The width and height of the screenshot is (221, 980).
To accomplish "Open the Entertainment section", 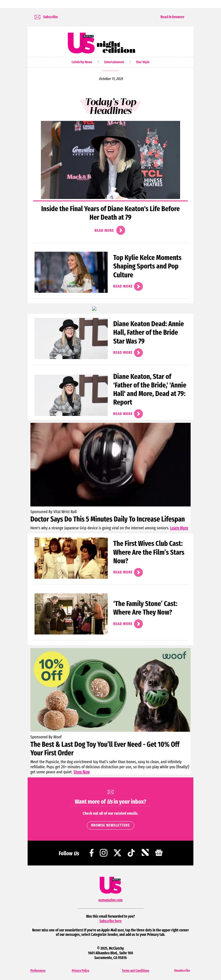I will coord(114,62).
